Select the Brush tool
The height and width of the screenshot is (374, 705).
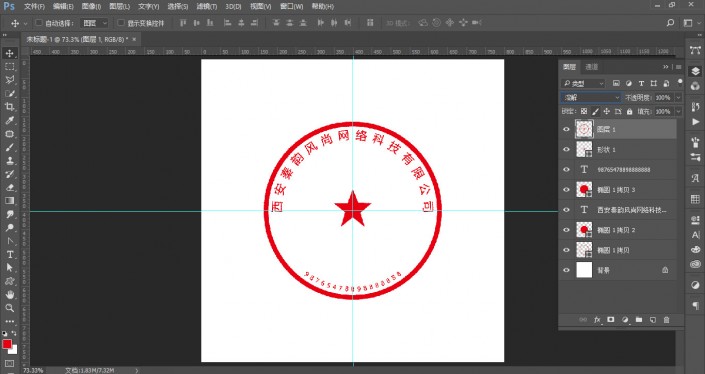click(9, 147)
